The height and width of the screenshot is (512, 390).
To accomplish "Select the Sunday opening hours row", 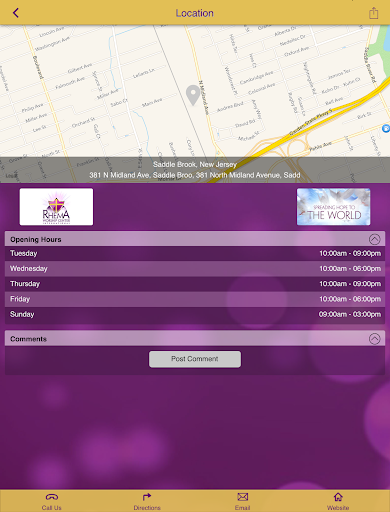I will coord(195,314).
